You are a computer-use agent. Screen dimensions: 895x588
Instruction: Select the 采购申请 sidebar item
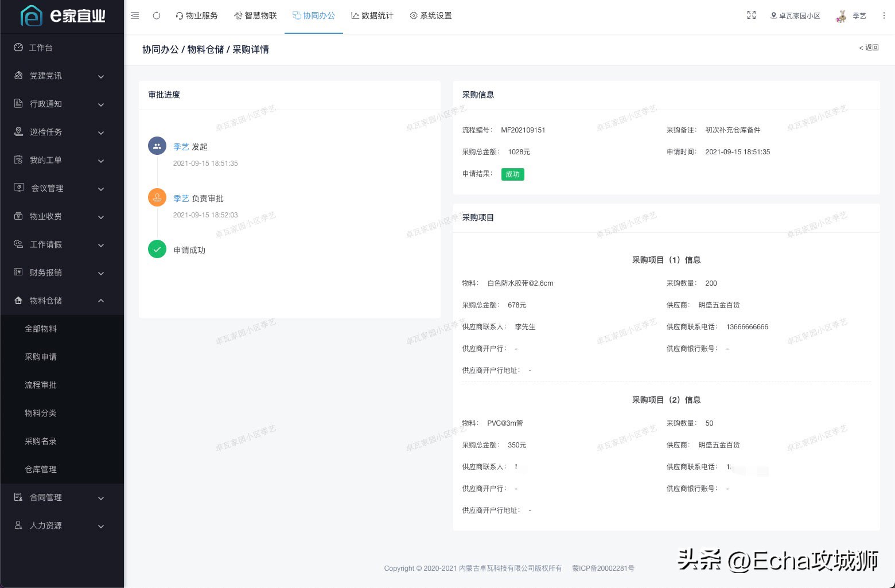coord(41,357)
